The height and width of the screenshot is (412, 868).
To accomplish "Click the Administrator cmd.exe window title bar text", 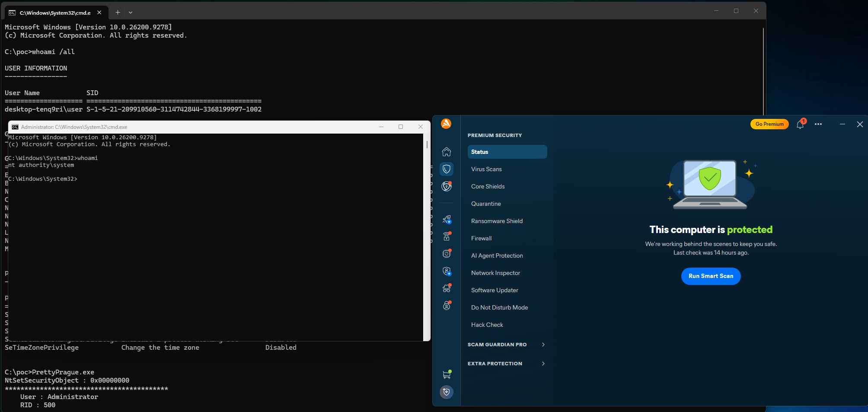I will 74,127.
